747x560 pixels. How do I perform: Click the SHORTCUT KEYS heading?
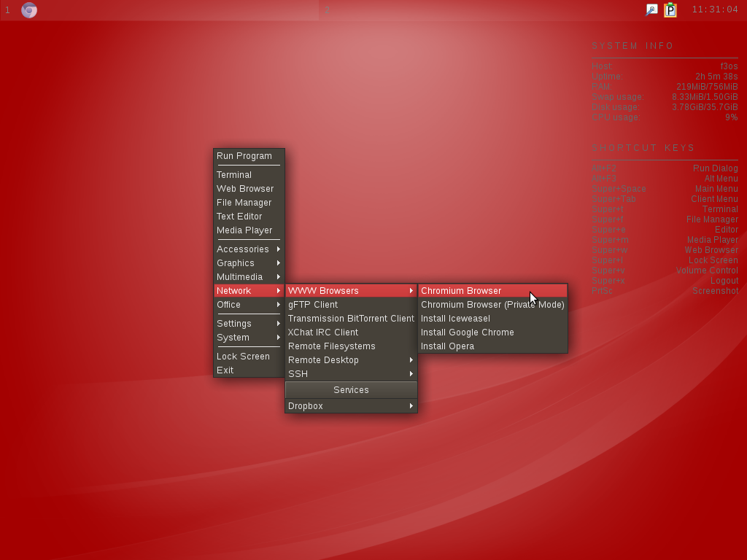643,147
